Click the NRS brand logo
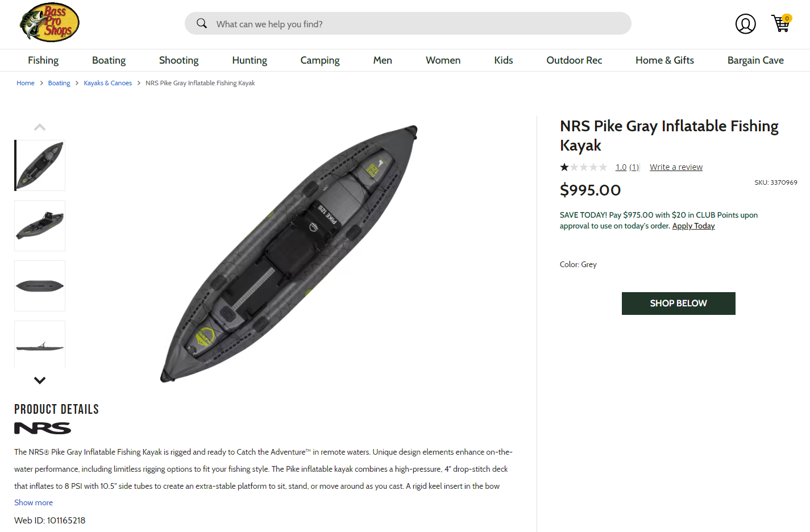 41,427
